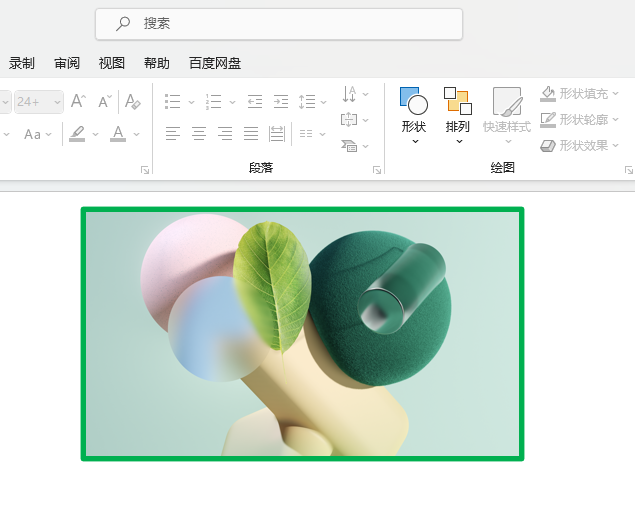The image size is (635, 509).
Task: Open text direction menu
Action: [x=354, y=94]
